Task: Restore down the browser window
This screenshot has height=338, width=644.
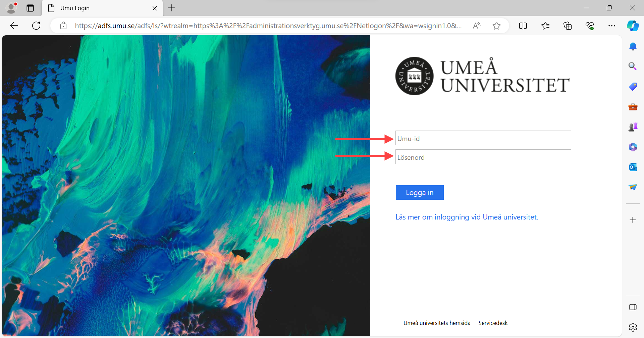Action: tap(609, 8)
